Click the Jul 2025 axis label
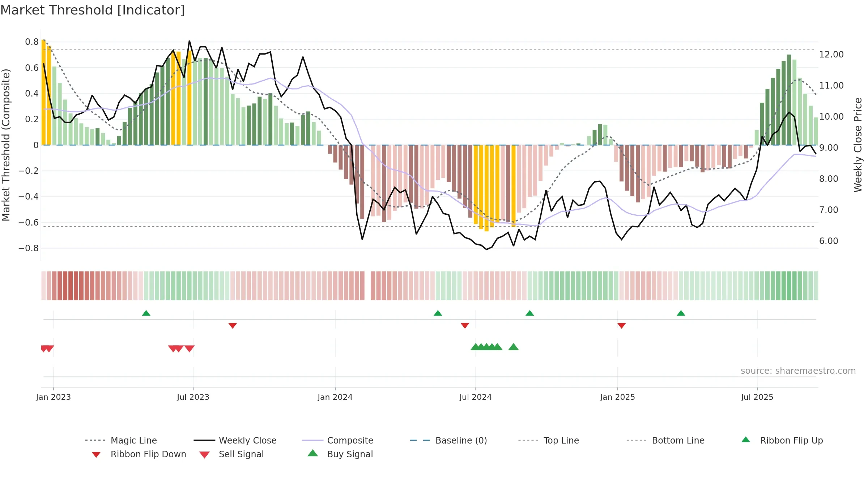868x488 pixels. click(757, 397)
